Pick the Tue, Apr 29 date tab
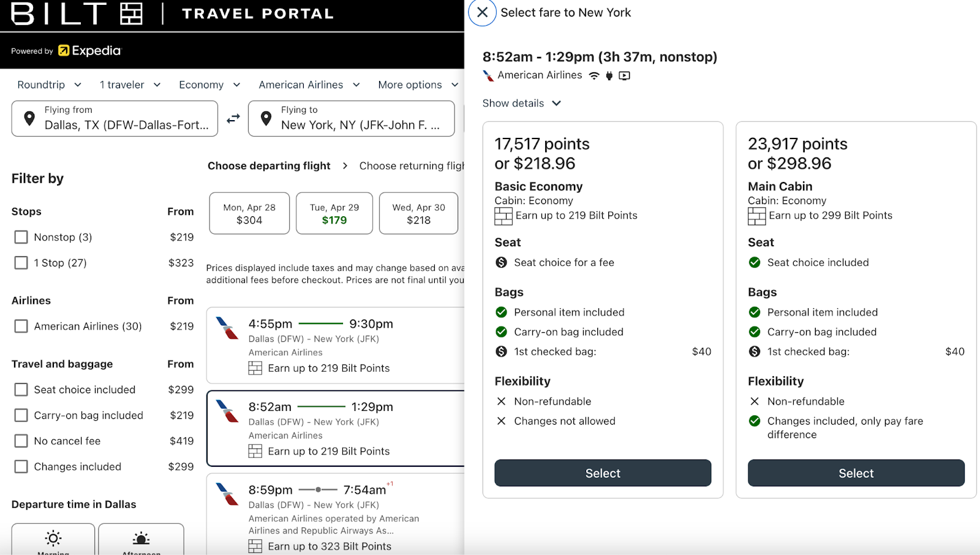This screenshot has width=980, height=555. click(x=334, y=214)
